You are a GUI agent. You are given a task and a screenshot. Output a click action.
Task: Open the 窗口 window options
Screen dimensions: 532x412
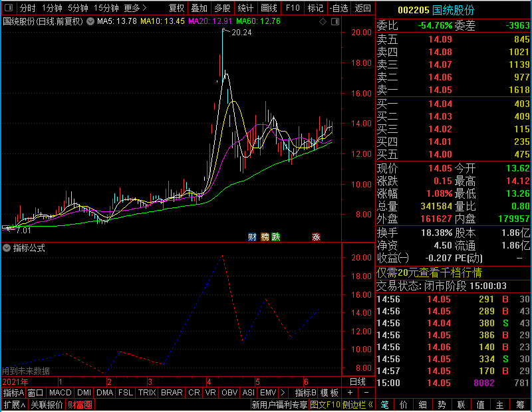pyautogui.click(x=36, y=393)
